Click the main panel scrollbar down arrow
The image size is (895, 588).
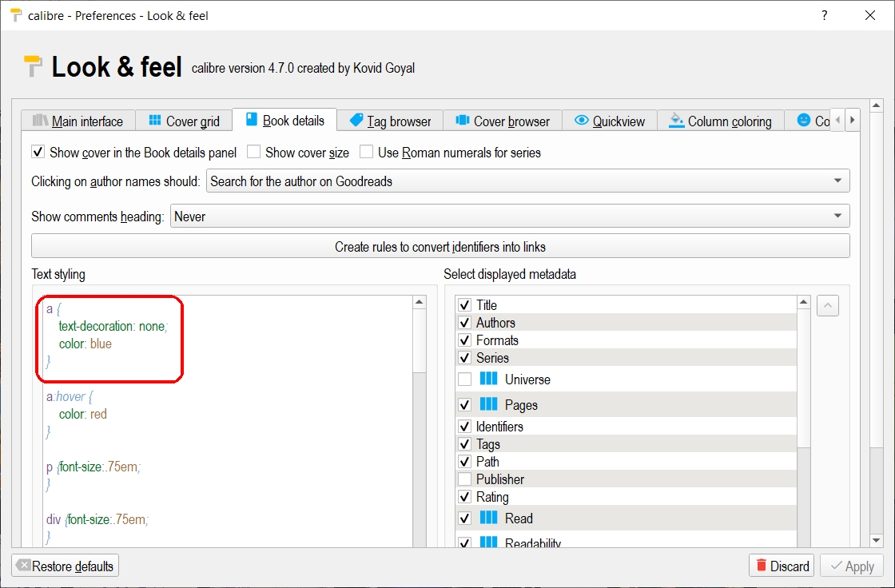(876, 541)
